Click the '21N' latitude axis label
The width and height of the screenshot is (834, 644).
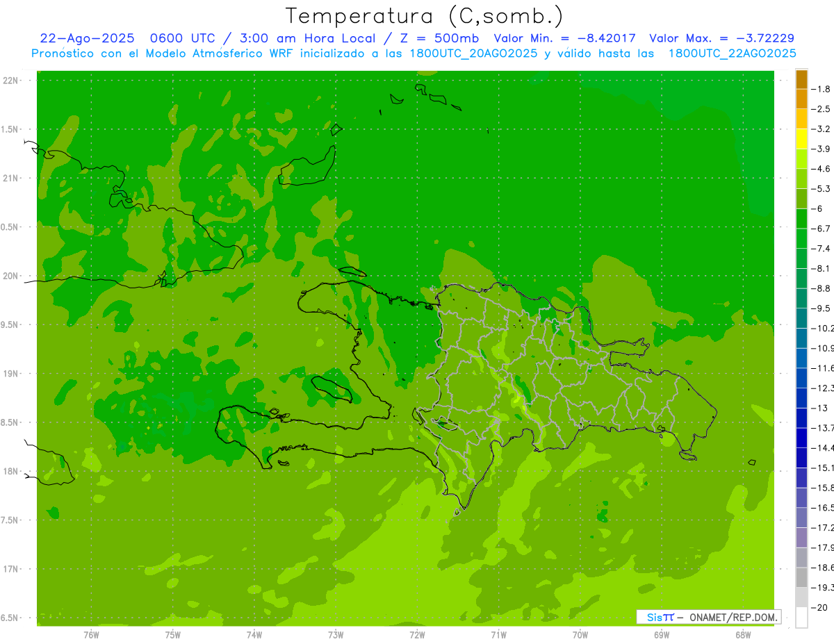(x=10, y=179)
